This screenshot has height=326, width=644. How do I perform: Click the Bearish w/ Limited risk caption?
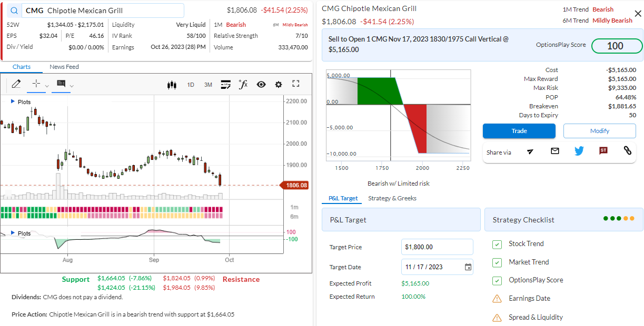coord(399,184)
